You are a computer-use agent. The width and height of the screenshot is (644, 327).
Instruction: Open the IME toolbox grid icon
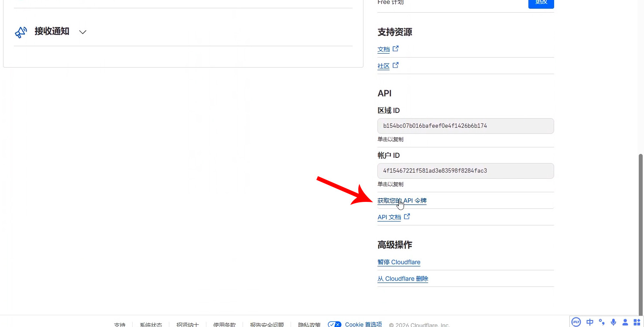point(637,322)
